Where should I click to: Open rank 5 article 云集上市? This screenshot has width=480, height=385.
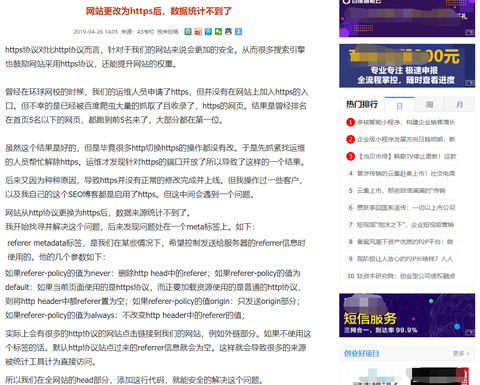pos(401,190)
